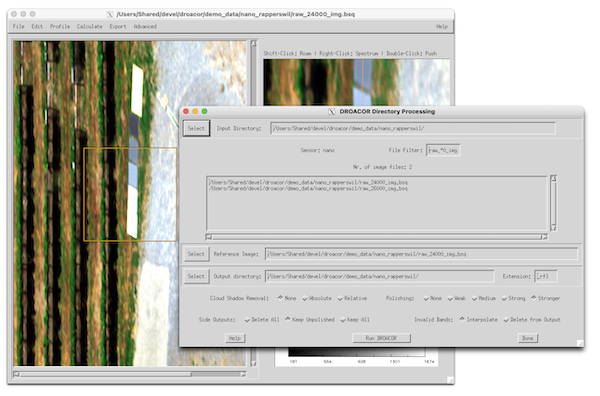Click the Done button

point(528,338)
